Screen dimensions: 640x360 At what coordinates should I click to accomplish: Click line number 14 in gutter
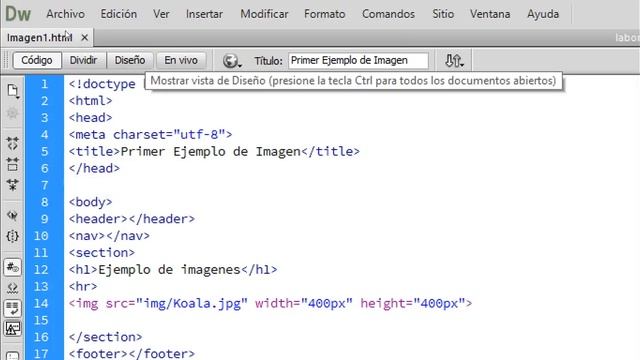(40, 304)
